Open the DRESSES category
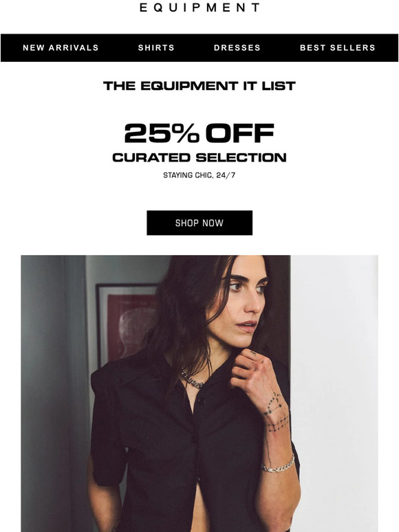The width and height of the screenshot is (399, 532). (237, 48)
